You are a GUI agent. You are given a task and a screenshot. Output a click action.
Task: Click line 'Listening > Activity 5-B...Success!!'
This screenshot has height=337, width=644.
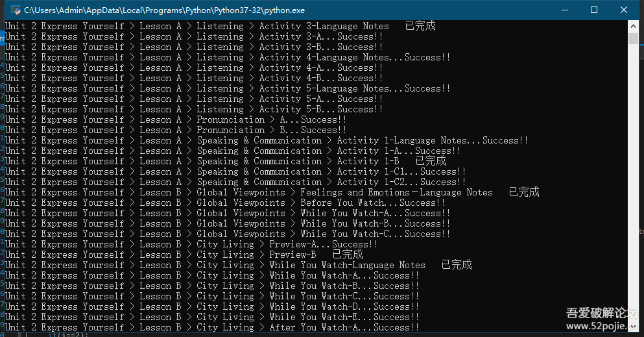click(194, 109)
